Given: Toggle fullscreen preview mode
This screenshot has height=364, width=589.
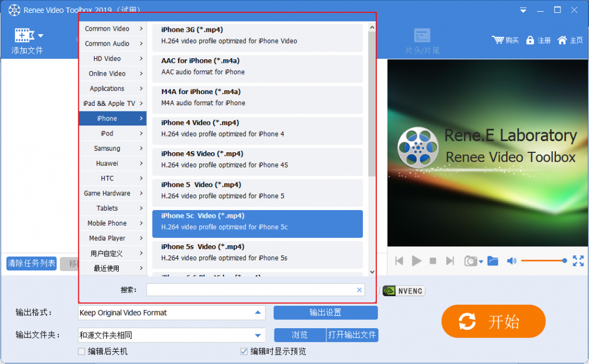Looking at the screenshot, I should click(578, 261).
